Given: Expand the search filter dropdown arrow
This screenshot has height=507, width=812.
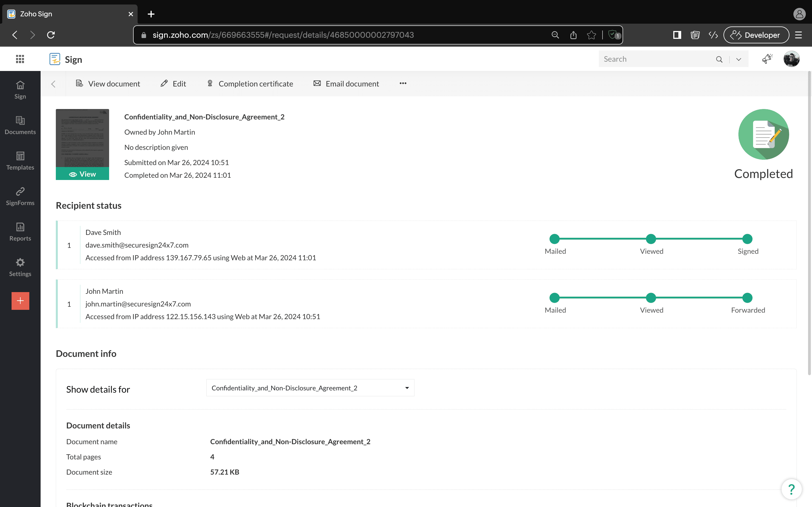Looking at the screenshot, I should tap(738, 59).
